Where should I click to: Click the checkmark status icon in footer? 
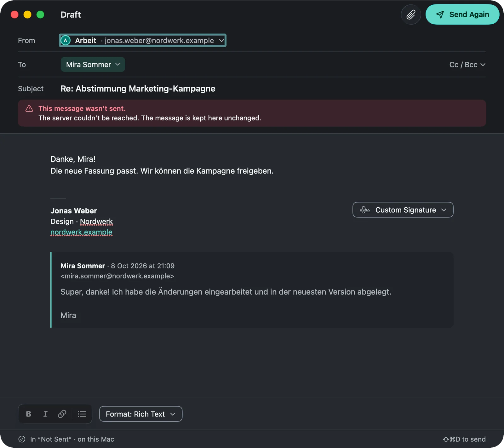tap(22, 439)
